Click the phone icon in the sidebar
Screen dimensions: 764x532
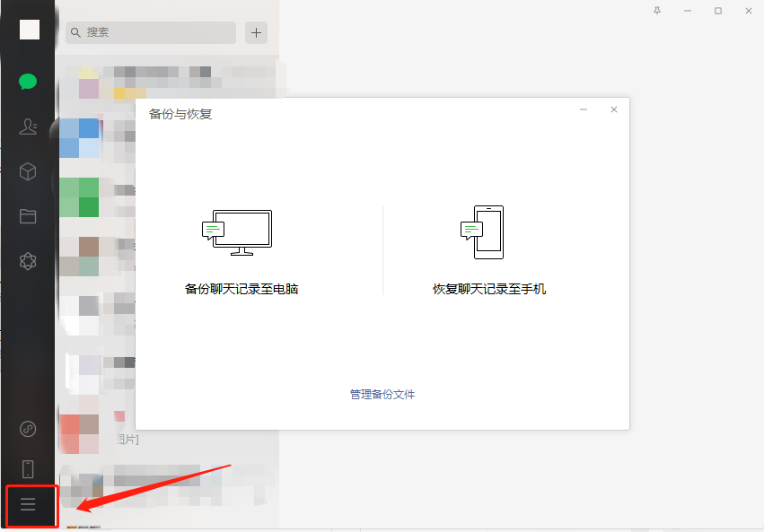click(x=28, y=469)
